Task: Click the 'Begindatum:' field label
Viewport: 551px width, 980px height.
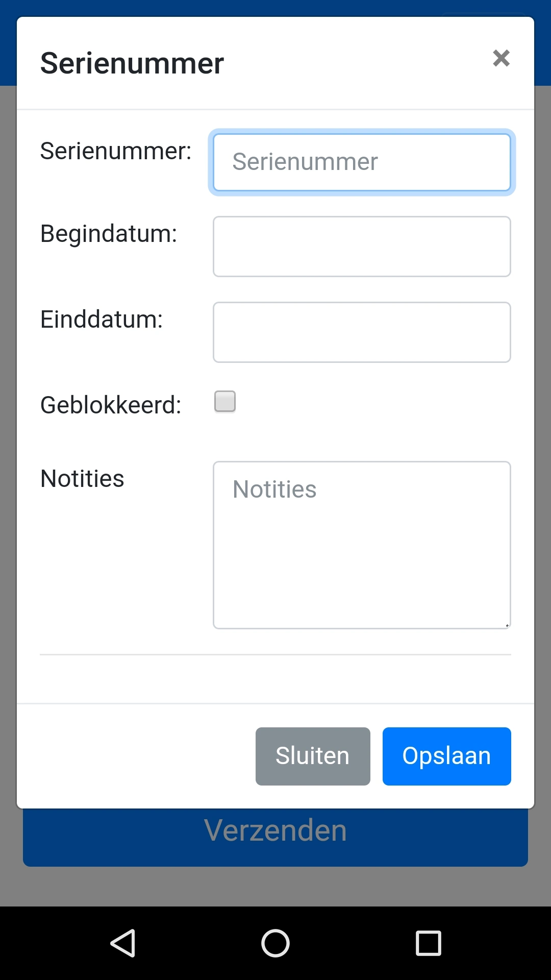Action: (x=109, y=234)
